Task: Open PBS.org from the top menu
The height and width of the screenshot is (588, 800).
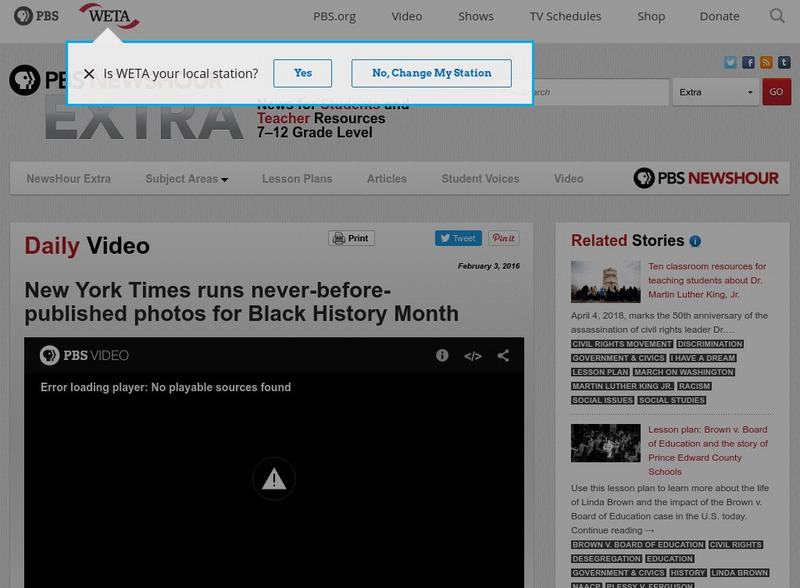Action: [335, 16]
